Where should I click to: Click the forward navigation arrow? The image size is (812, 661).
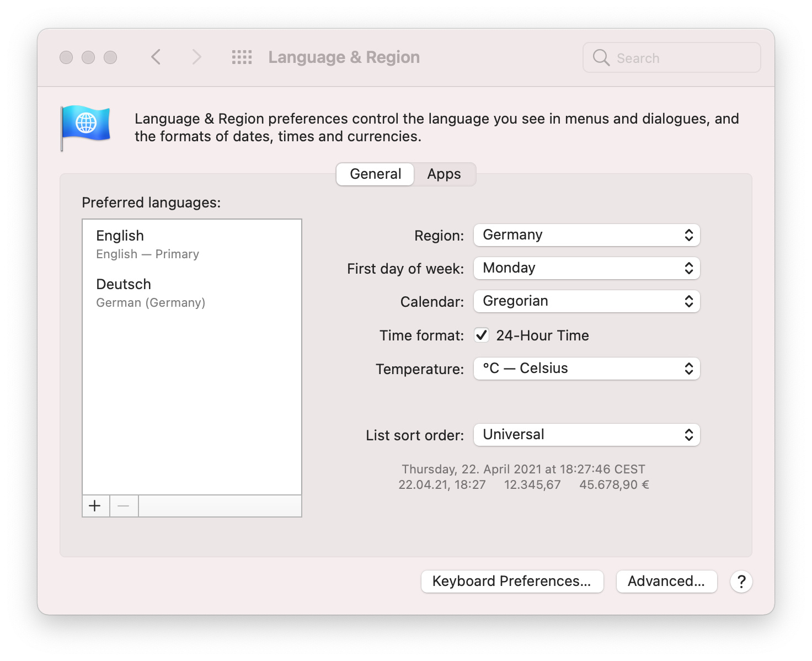coord(196,57)
